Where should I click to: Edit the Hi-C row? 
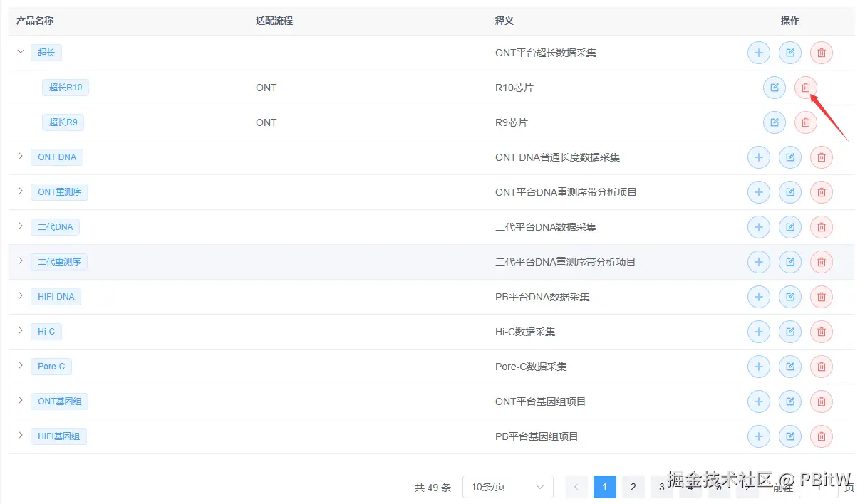click(790, 332)
